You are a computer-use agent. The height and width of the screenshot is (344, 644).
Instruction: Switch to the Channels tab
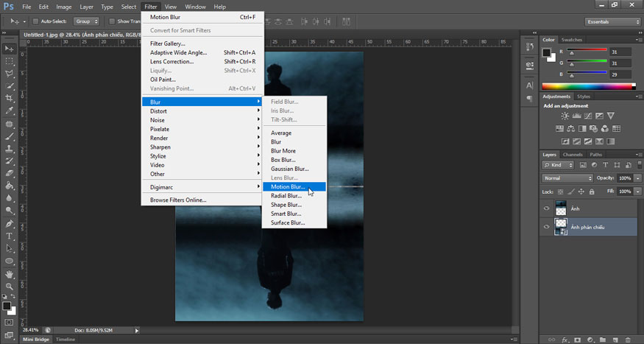573,155
